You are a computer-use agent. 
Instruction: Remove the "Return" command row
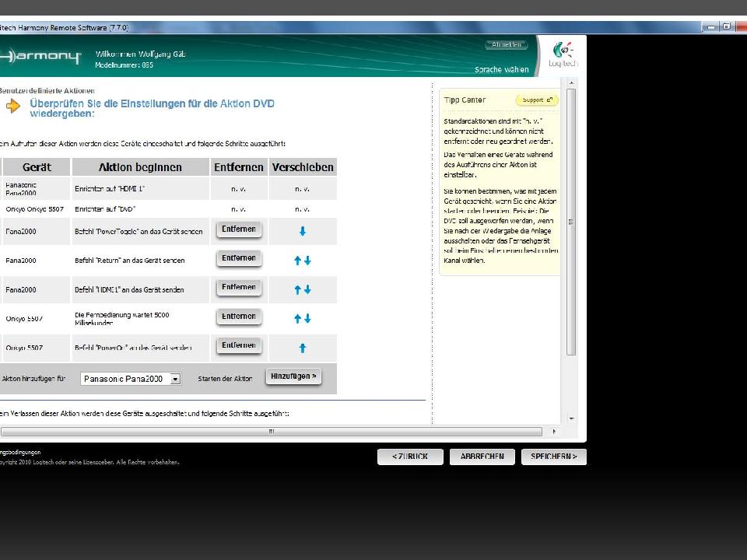pos(239,258)
